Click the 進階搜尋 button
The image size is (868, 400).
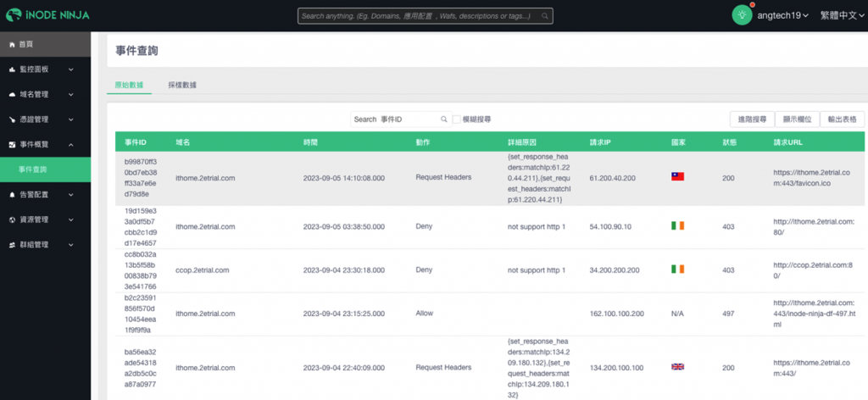pos(752,119)
